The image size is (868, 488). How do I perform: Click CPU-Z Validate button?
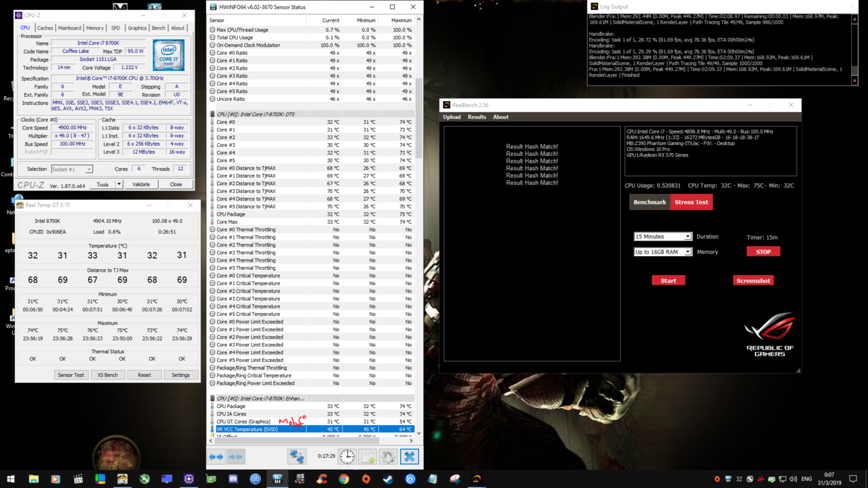point(141,184)
